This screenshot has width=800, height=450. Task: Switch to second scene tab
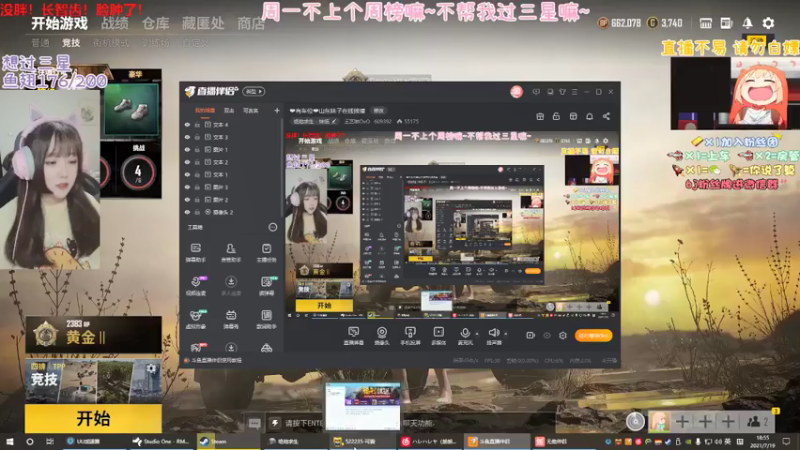229,110
